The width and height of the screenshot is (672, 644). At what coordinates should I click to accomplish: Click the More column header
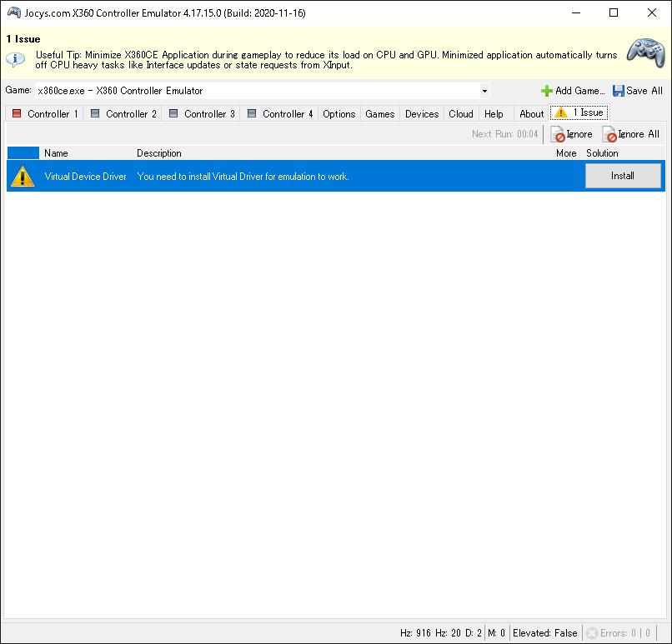coord(566,153)
